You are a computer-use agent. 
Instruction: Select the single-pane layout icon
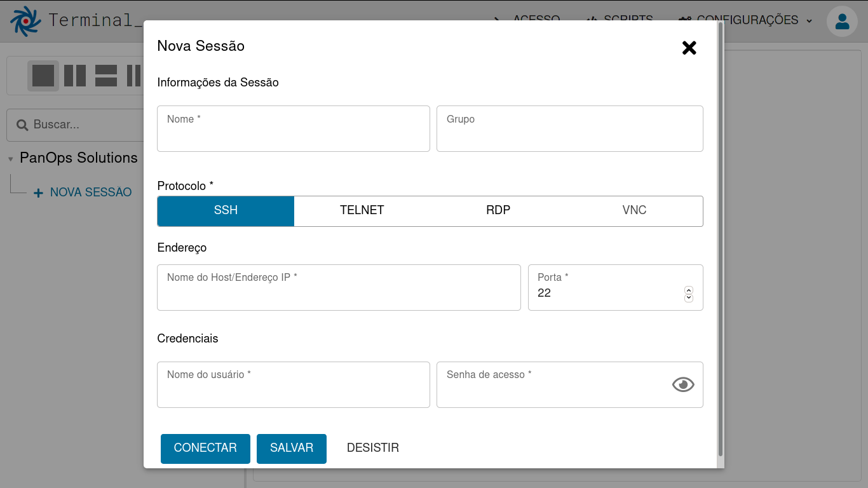click(x=43, y=76)
